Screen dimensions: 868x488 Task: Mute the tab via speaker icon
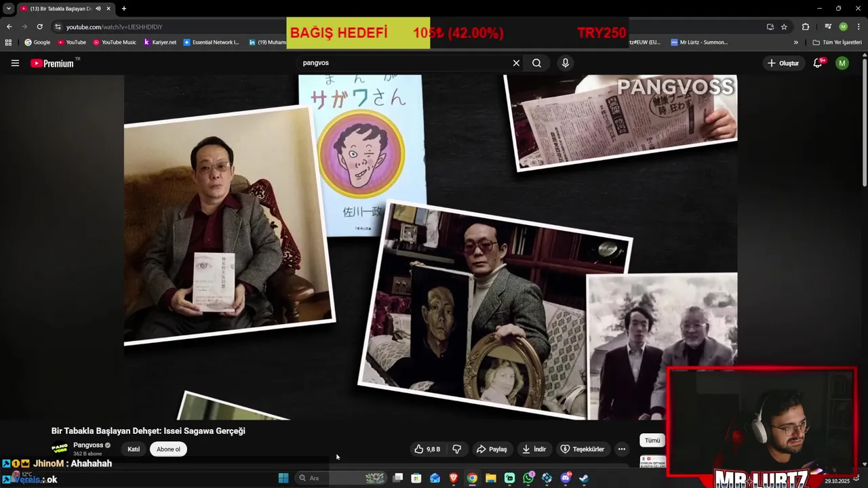98,9
